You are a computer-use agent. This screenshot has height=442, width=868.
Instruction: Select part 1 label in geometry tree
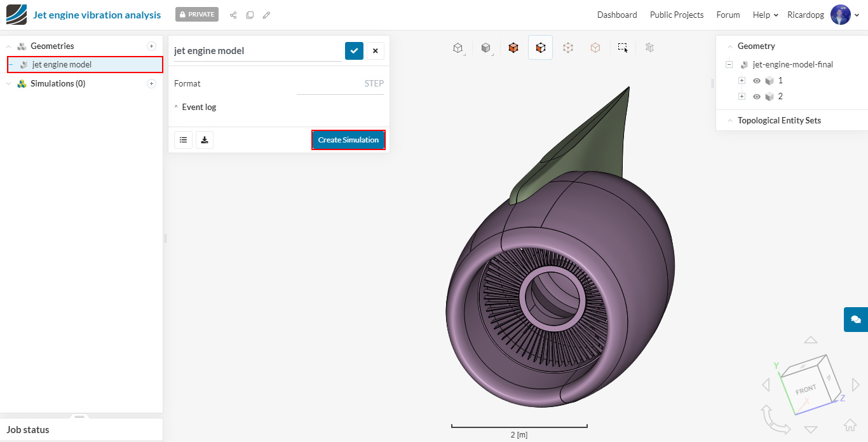coord(780,81)
